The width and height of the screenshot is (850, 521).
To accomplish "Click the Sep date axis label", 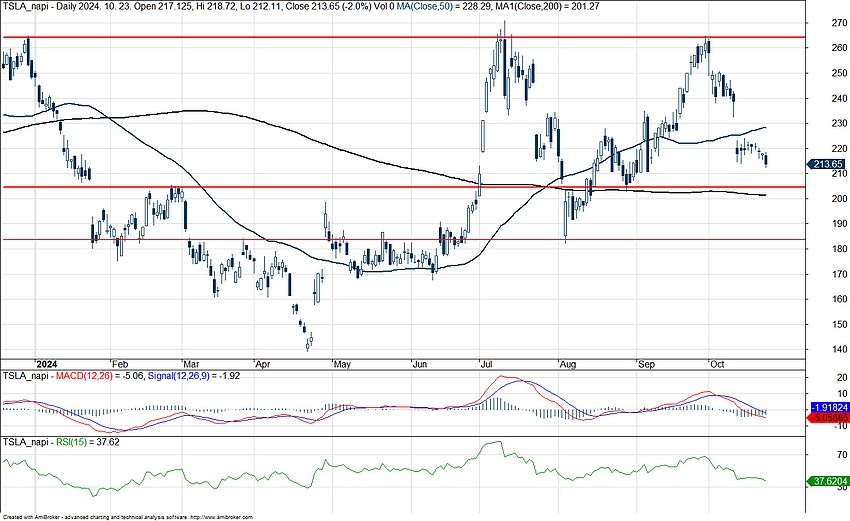I will point(646,364).
